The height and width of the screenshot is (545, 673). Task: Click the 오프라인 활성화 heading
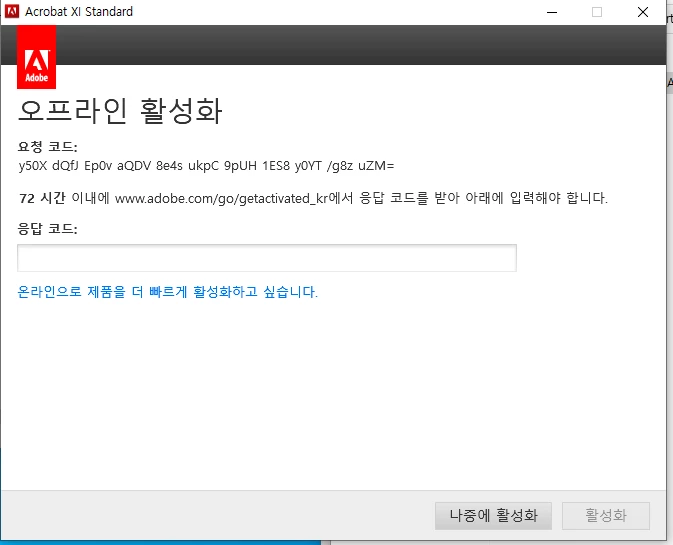[120, 111]
